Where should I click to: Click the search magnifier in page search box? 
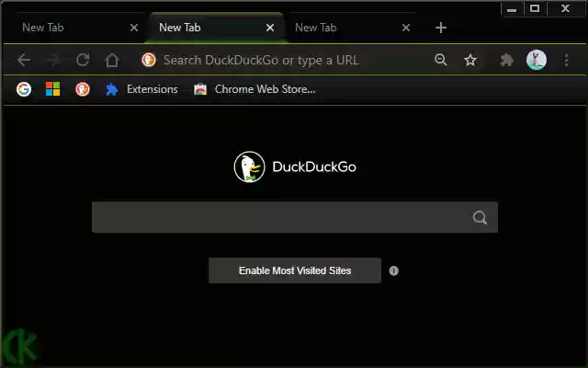coord(480,217)
